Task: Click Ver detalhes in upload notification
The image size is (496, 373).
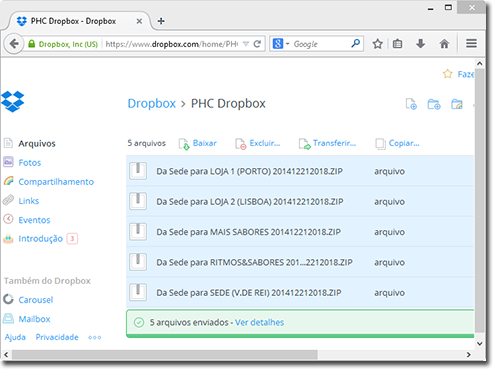Action: [259, 322]
